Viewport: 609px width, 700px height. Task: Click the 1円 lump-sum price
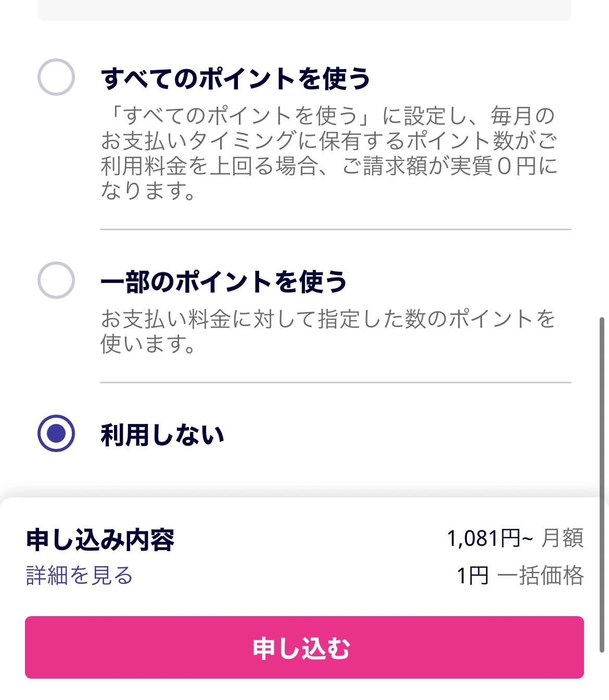tap(472, 576)
